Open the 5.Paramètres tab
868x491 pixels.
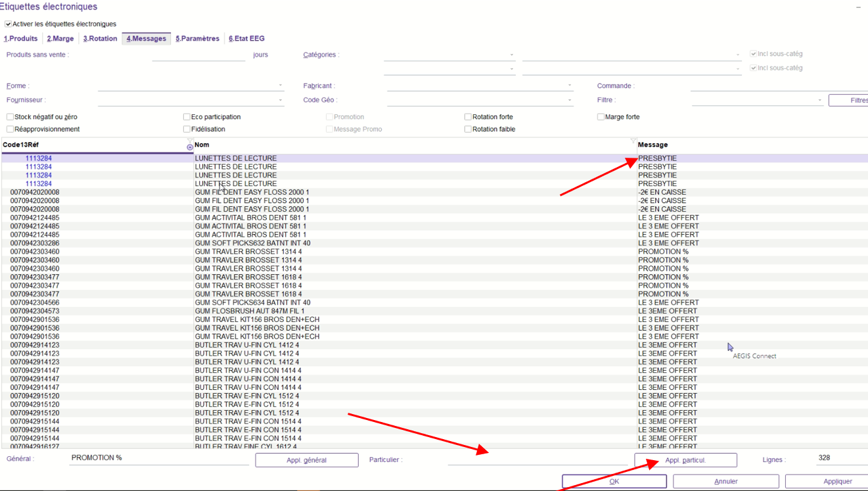(197, 39)
